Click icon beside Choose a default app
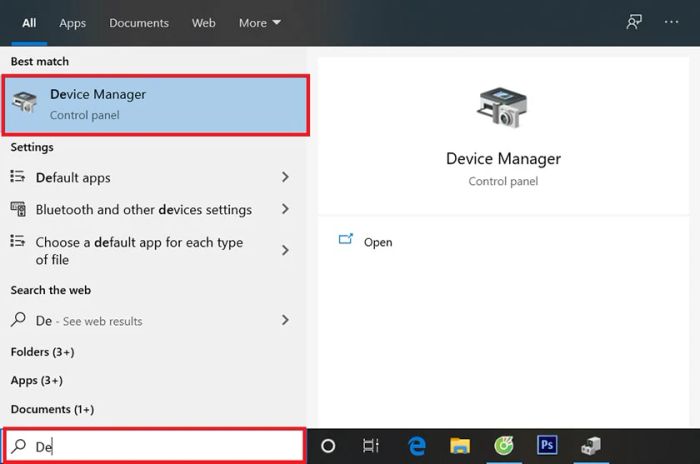The image size is (700, 464). (x=18, y=241)
